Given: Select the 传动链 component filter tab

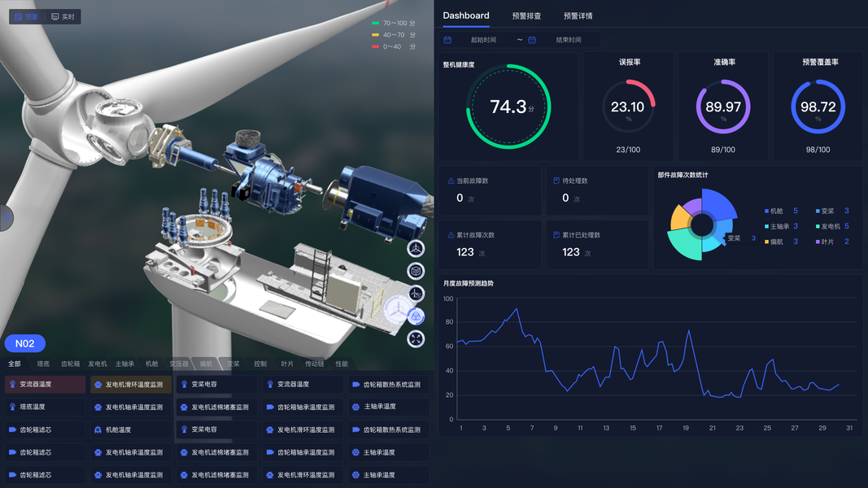Looking at the screenshot, I should click(x=315, y=364).
